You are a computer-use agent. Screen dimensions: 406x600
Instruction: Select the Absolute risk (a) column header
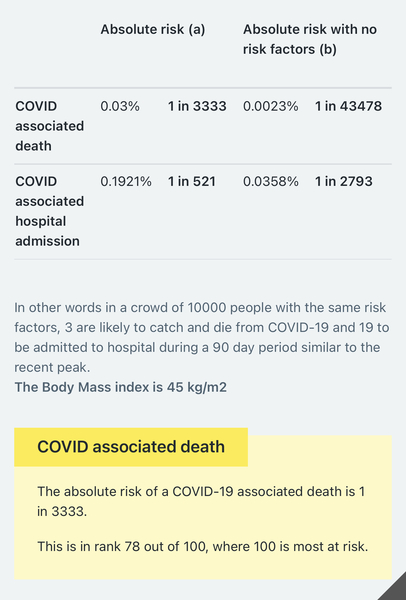(x=153, y=29)
